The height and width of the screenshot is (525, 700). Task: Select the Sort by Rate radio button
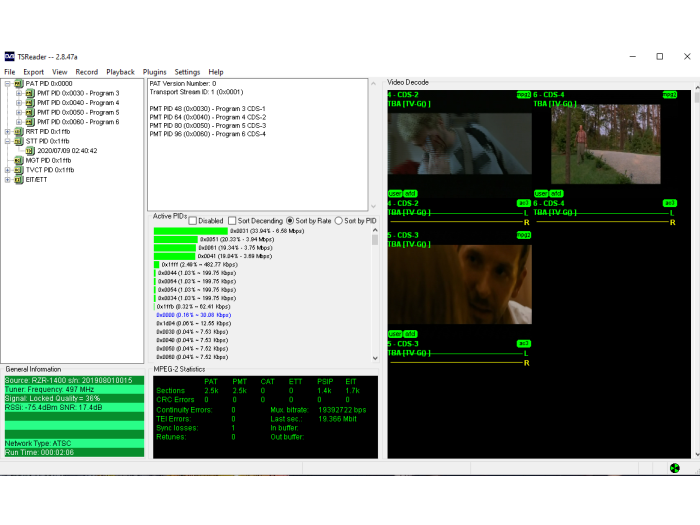click(290, 221)
